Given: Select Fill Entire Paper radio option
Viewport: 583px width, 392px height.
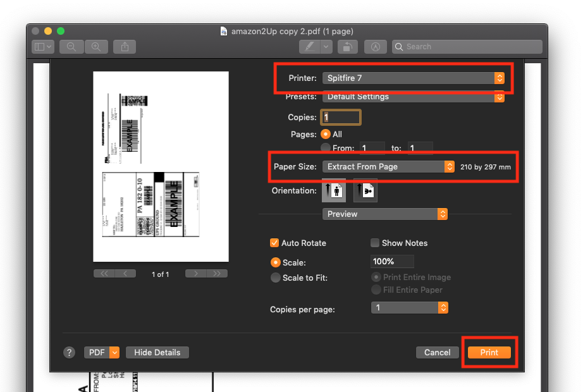Looking at the screenshot, I should tap(376, 290).
